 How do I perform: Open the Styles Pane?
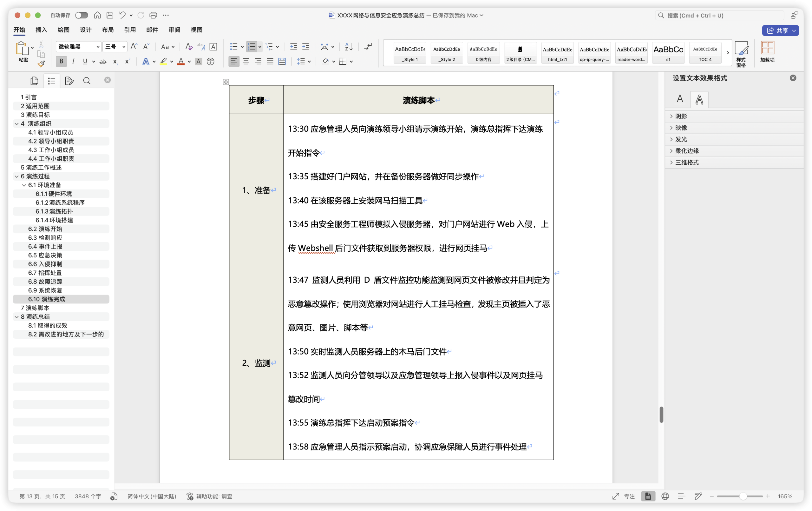(x=741, y=54)
